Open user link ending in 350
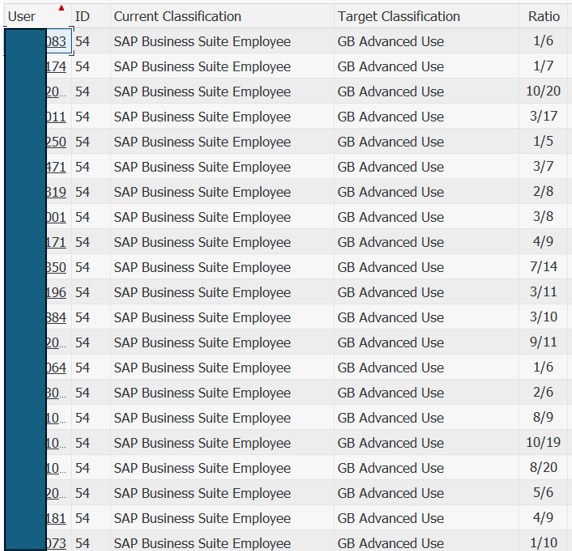The image size is (572, 551). [56, 267]
